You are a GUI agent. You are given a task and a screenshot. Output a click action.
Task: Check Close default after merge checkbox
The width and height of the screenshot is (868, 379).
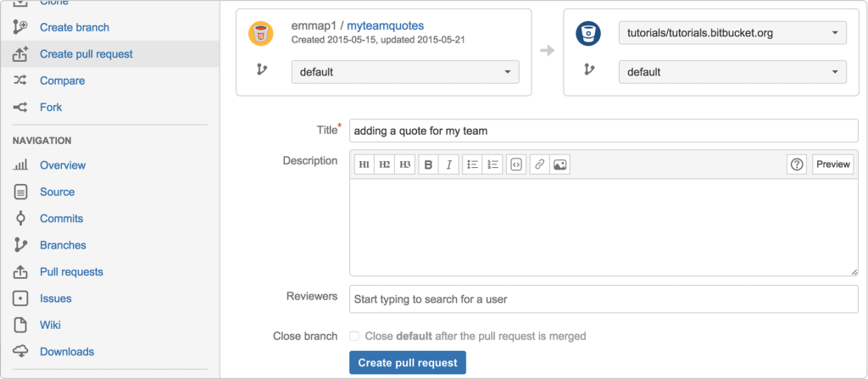pyautogui.click(x=354, y=336)
